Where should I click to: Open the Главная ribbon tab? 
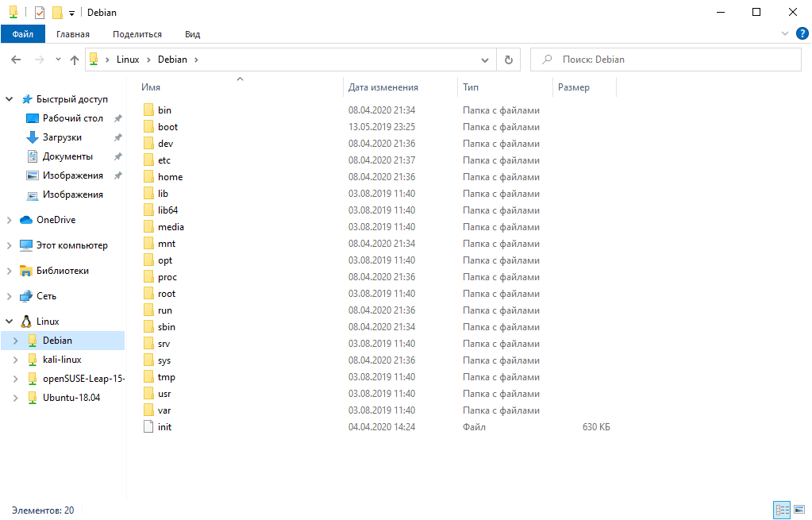pos(73,34)
